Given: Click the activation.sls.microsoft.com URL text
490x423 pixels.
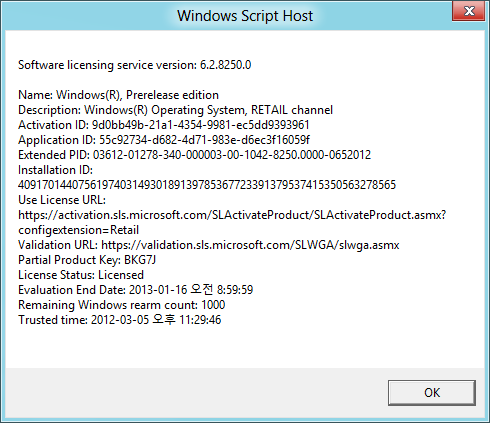Looking at the screenshot, I should coord(232,215).
